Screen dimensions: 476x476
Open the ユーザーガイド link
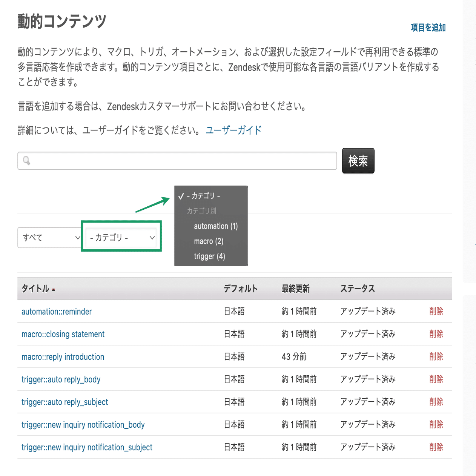coord(233,129)
